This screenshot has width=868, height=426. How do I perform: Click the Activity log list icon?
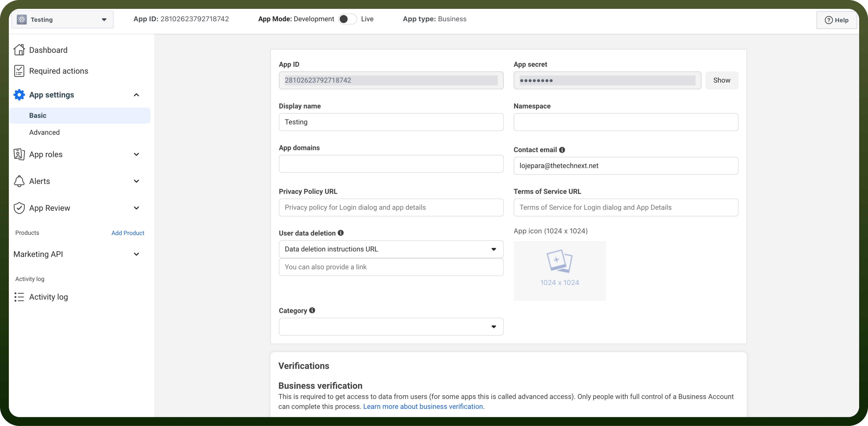coord(19,297)
